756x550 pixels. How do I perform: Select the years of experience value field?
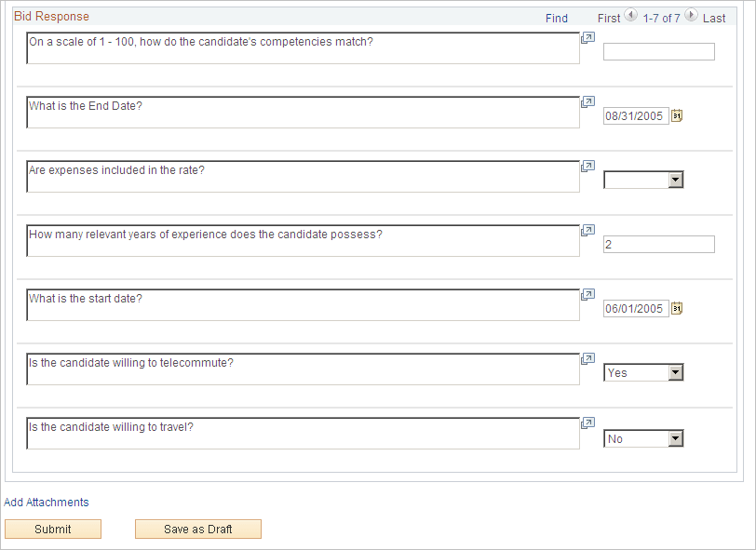[658, 244]
